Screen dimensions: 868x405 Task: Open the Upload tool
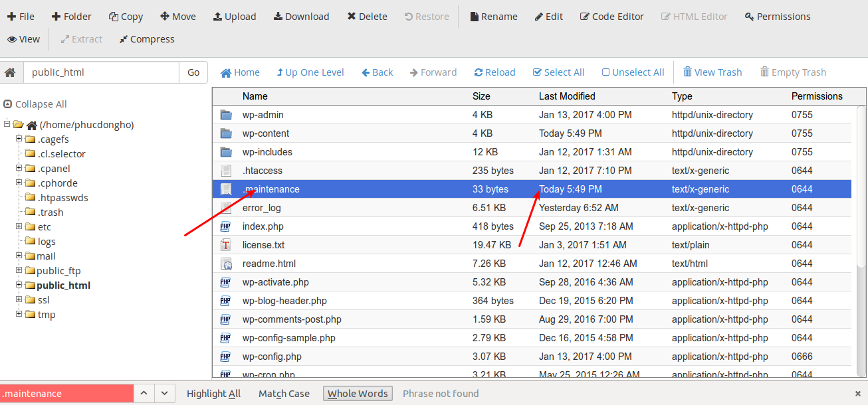235,17
